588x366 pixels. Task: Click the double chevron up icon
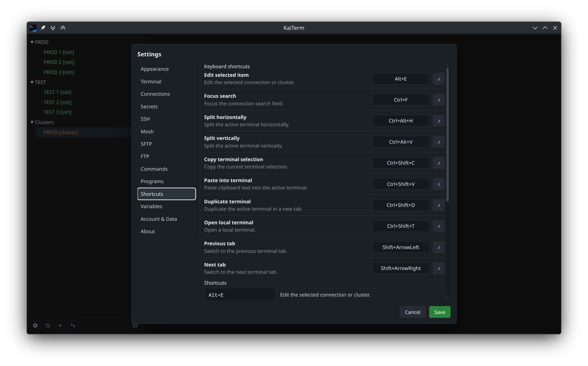(x=63, y=28)
